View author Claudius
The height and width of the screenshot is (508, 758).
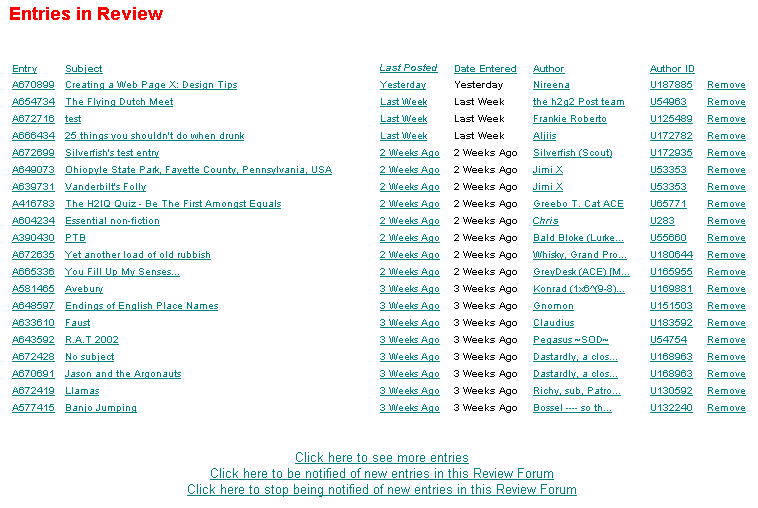click(554, 322)
